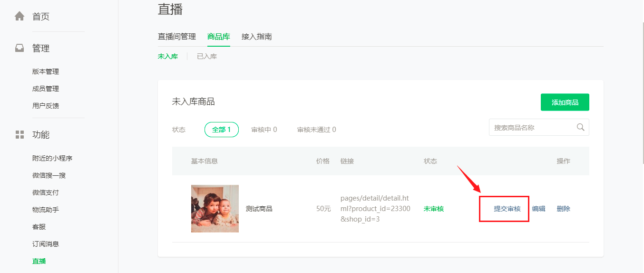The image size is (644, 273).
Task: Click the 添加商品 button
Action: pos(565,102)
